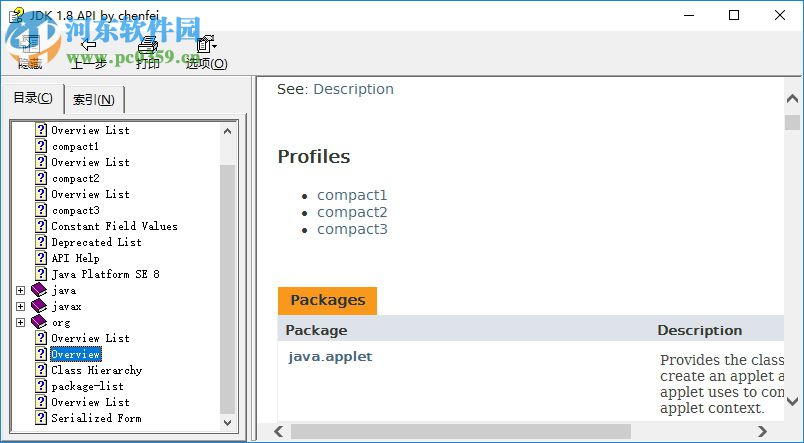Select the compact3 tree entry
The image size is (804, 443).
click(x=76, y=210)
